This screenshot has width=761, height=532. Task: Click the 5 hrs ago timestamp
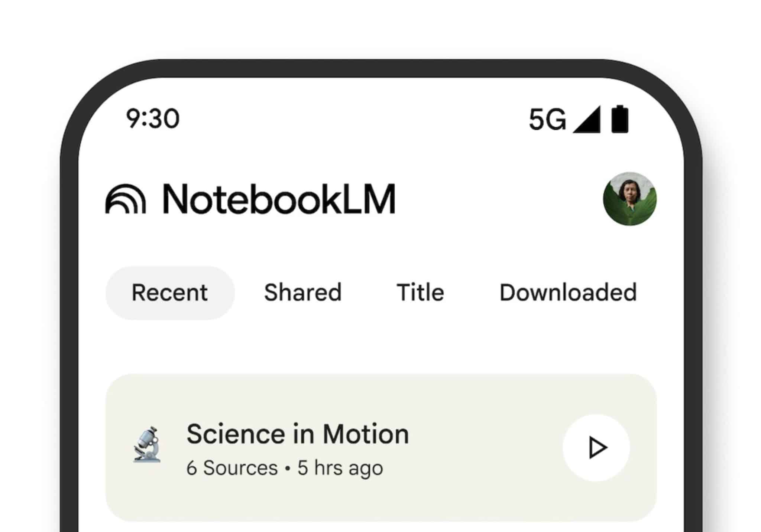tap(340, 468)
